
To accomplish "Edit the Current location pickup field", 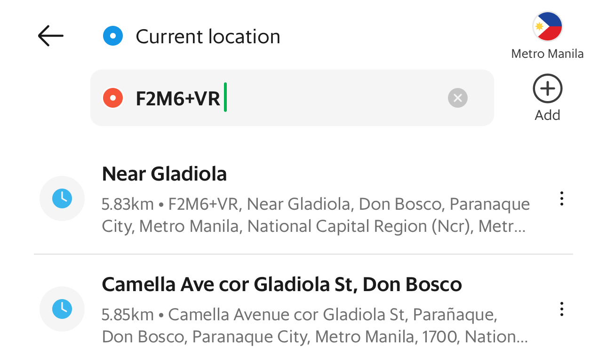I will coord(292,36).
